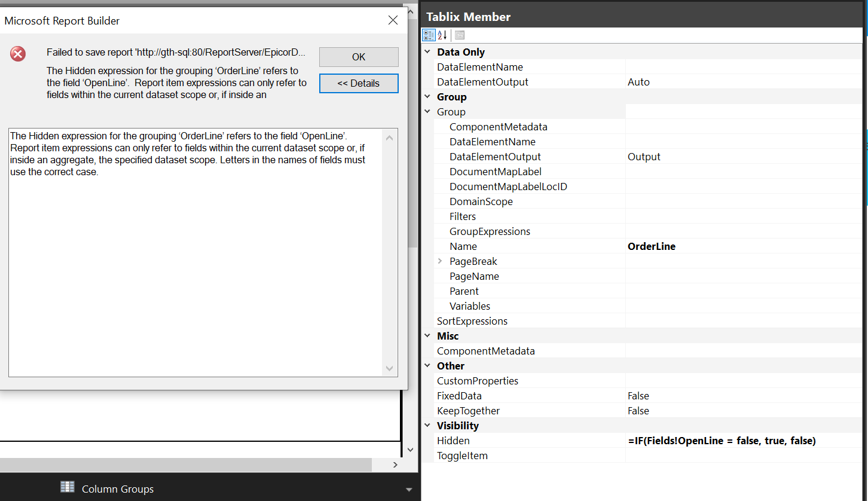Select the GroupExpressions property row
Viewport: 868px width, 501px height.
click(x=649, y=231)
